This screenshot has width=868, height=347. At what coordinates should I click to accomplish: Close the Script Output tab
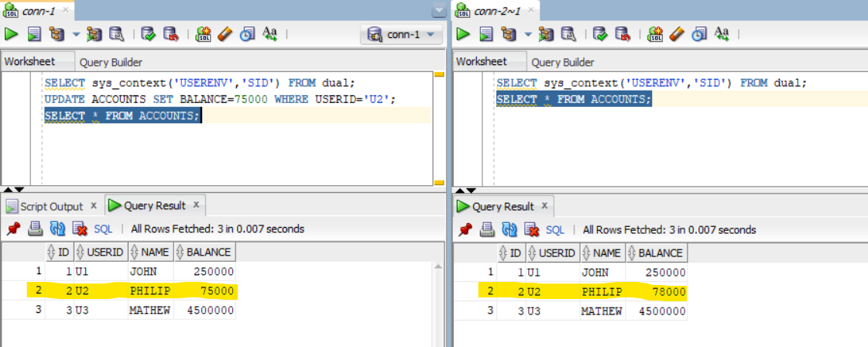pos(94,205)
